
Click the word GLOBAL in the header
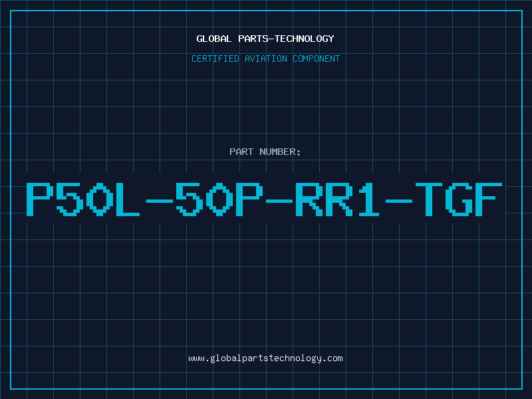click(213, 39)
